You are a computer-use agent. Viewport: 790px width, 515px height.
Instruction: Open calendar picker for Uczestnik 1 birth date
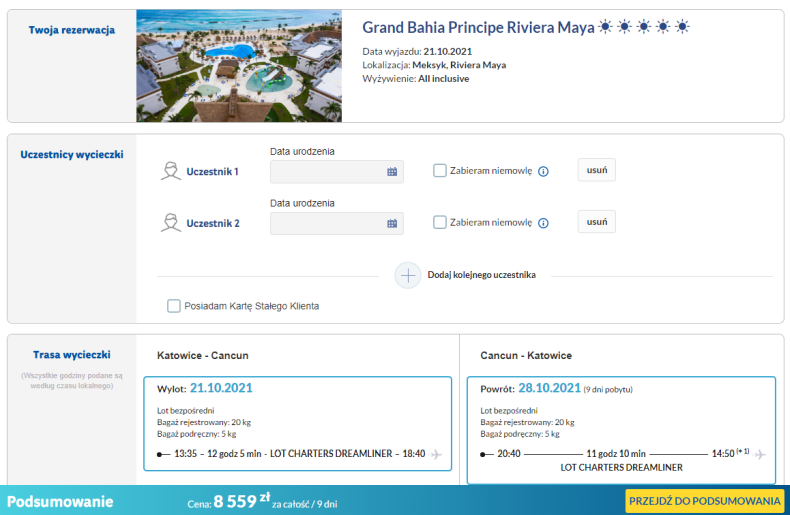coord(392,172)
